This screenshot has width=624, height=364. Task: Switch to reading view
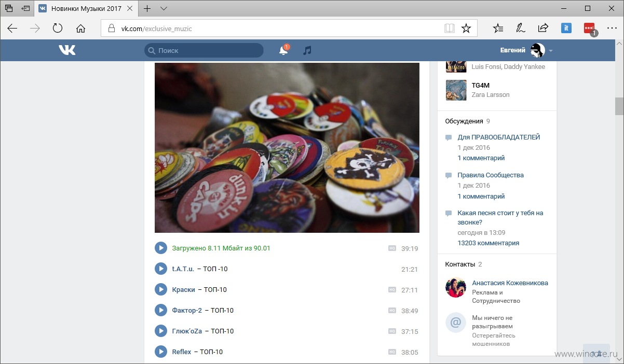(x=449, y=29)
